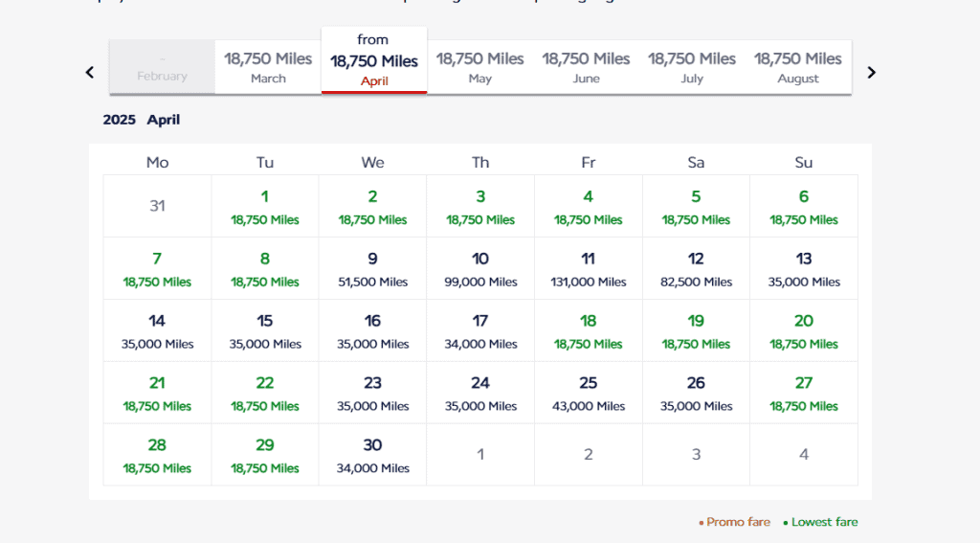Open the June 18,750 Miles tab
Screen dimensions: 980x543
586,67
